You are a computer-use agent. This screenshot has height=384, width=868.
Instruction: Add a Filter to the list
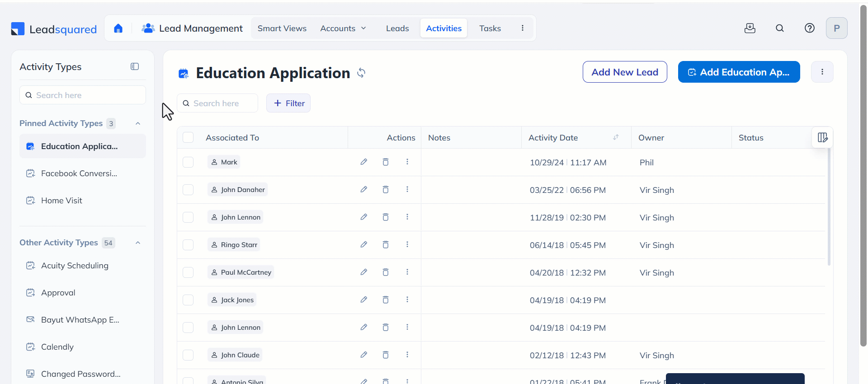[288, 103]
